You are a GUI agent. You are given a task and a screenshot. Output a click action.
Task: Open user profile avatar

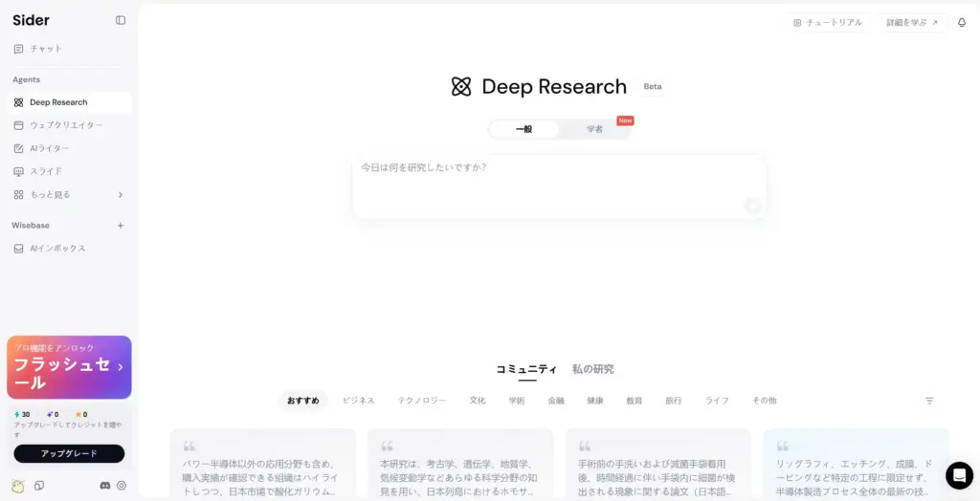pyautogui.click(x=18, y=486)
